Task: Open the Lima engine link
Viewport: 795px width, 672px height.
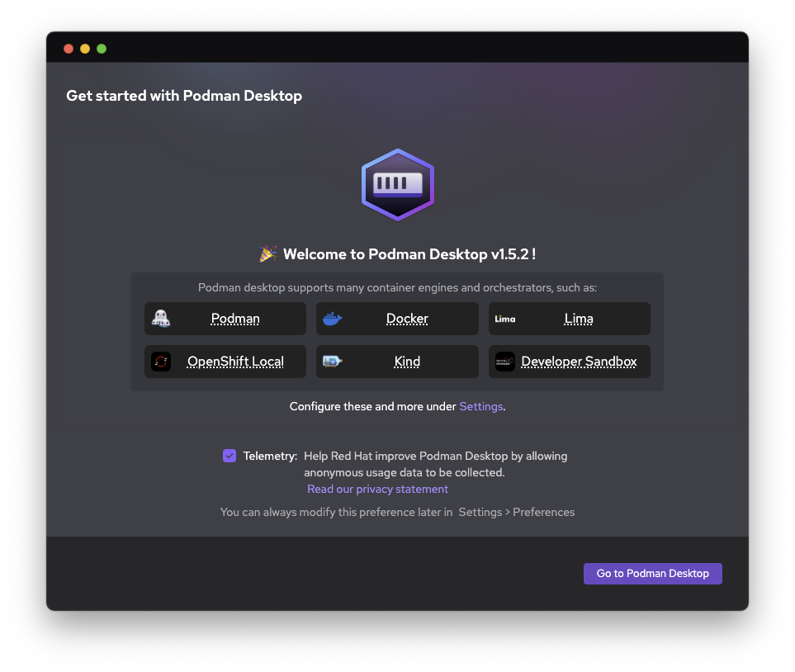Action: (x=579, y=319)
